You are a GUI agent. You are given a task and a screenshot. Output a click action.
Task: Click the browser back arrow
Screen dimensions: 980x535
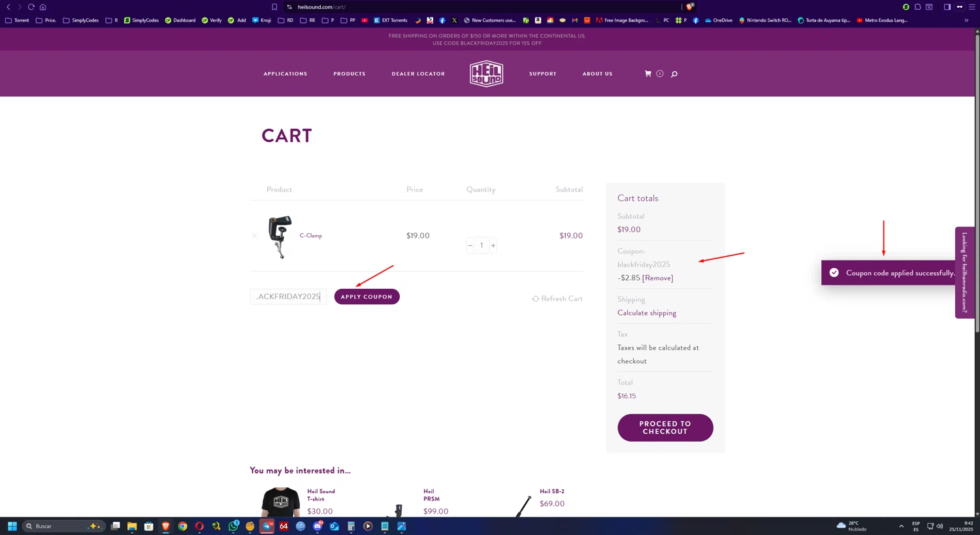click(8, 7)
